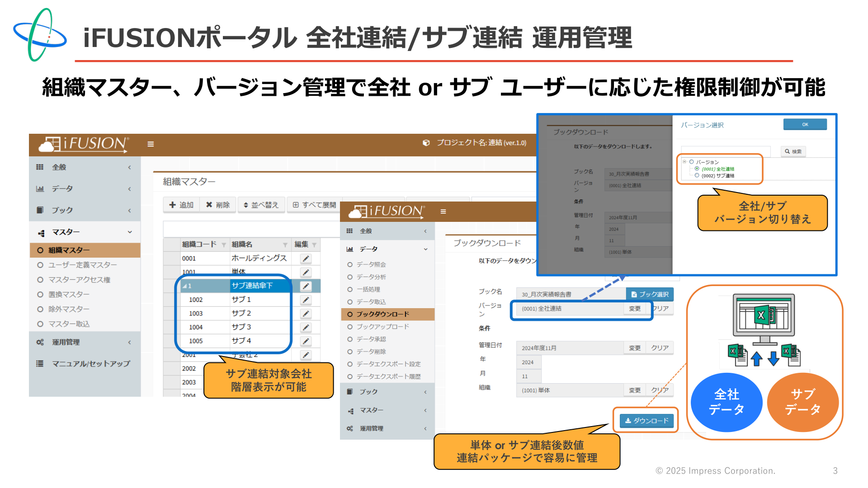868x488 pixels.
Task: Select the (0002) サブ連結 version radio button
Action: point(697,175)
